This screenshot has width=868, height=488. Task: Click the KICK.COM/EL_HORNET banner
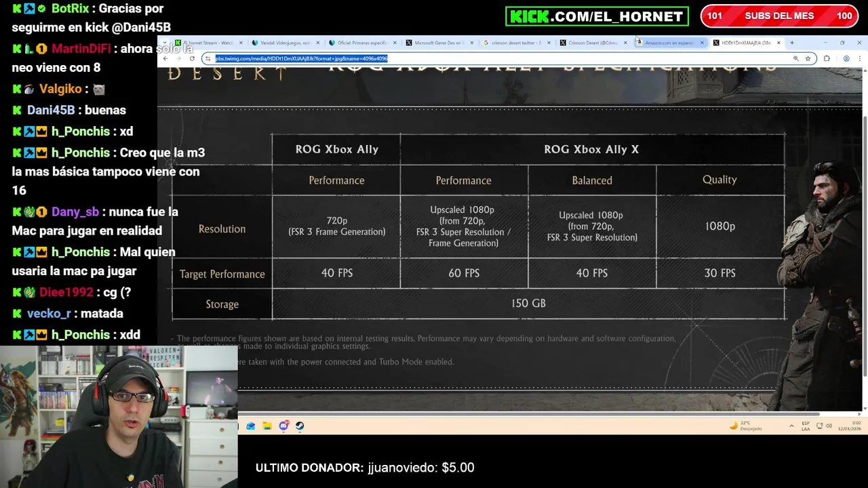[597, 16]
